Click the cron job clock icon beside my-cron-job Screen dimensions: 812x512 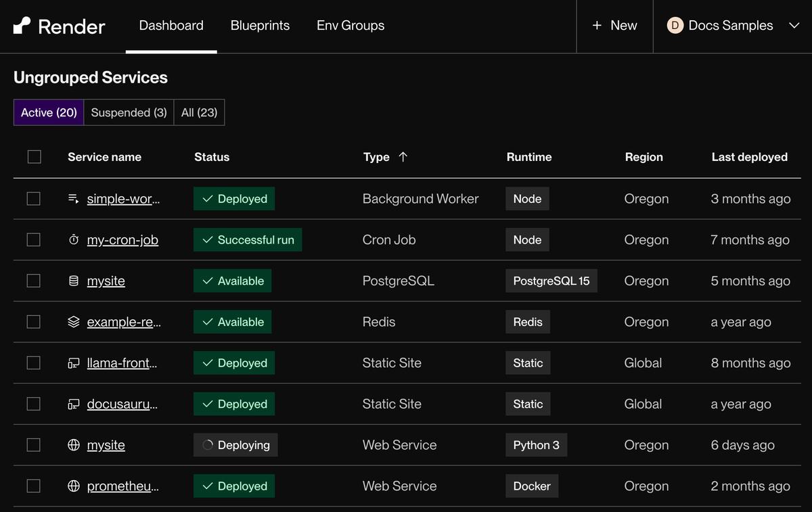tap(73, 239)
